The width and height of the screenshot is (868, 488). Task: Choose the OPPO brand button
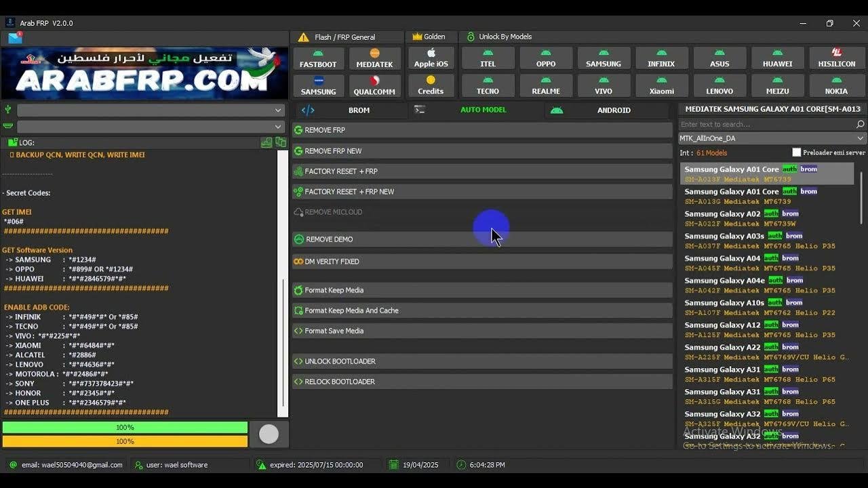point(546,58)
